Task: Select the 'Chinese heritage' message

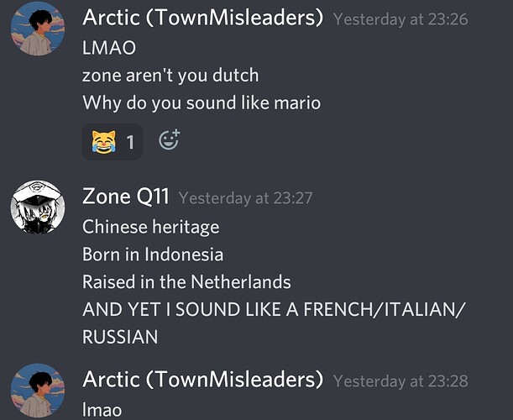Action: click(151, 227)
